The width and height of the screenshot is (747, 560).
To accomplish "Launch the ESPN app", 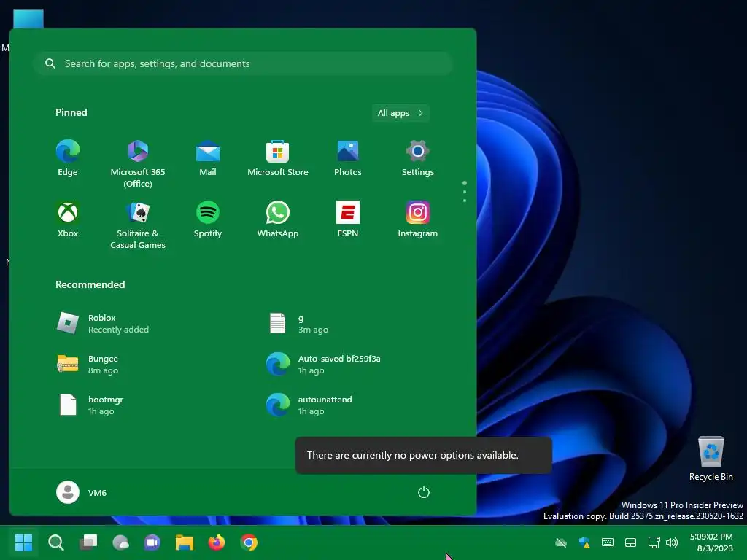I will coord(348,219).
